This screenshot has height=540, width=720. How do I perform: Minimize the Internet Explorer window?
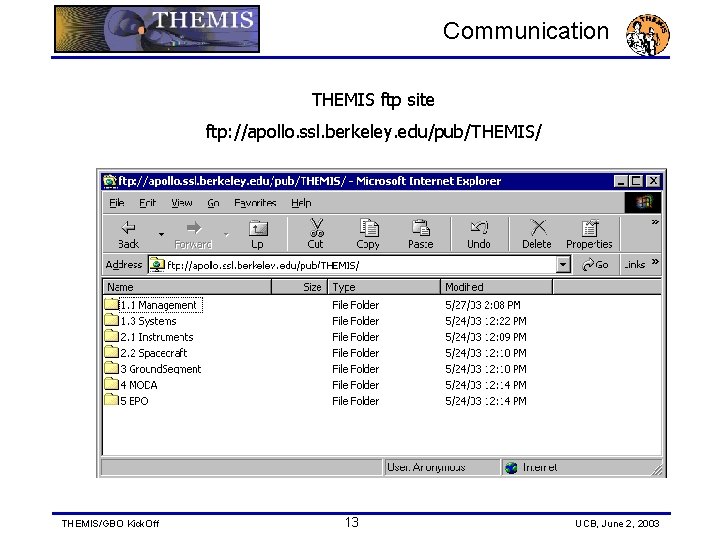pyautogui.click(x=621, y=181)
